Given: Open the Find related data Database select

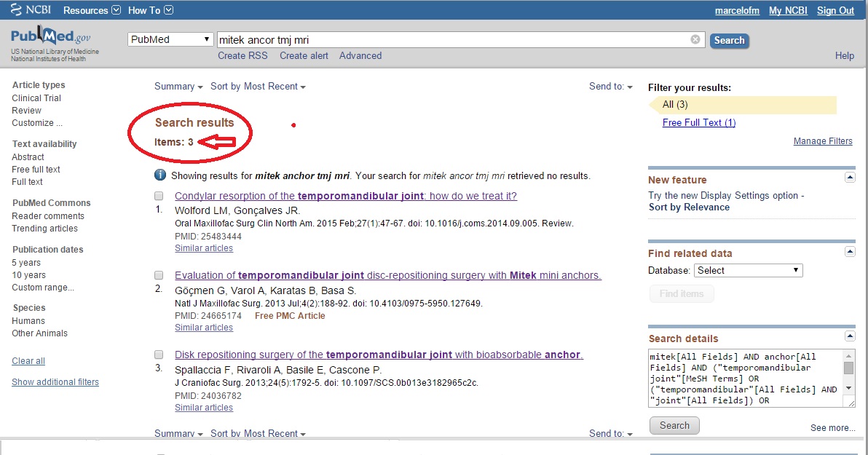Looking at the screenshot, I should pyautogui.click(x=747, y=270).
